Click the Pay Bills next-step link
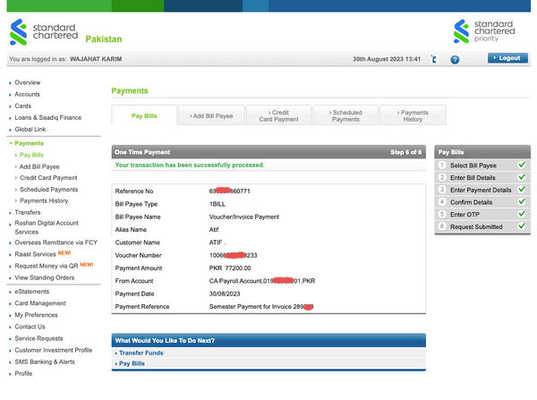537x400 pixels. tap(132, 363)
